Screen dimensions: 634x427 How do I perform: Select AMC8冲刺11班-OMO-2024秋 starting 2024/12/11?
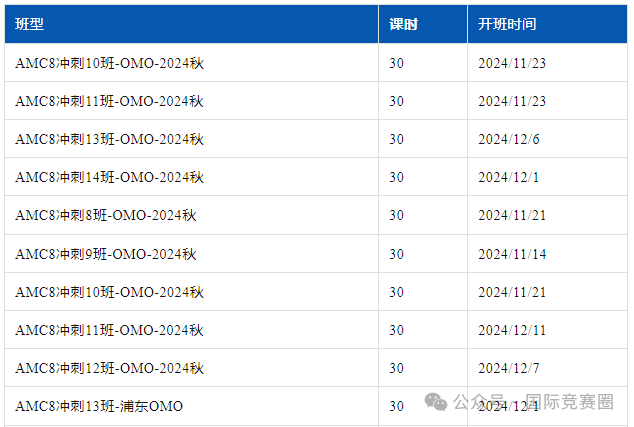coord(110,330)
